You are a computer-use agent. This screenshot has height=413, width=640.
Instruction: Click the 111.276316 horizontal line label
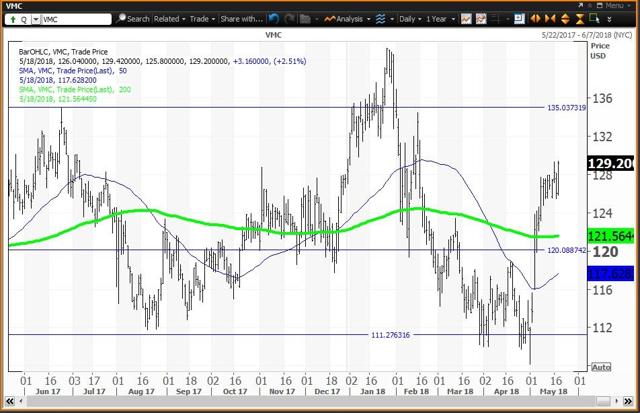tap(390, 335)
